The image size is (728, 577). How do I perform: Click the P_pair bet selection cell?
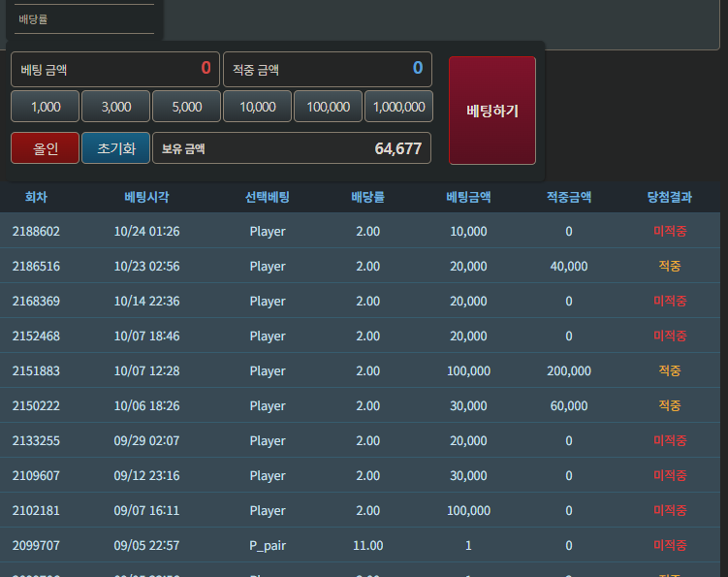268,545
